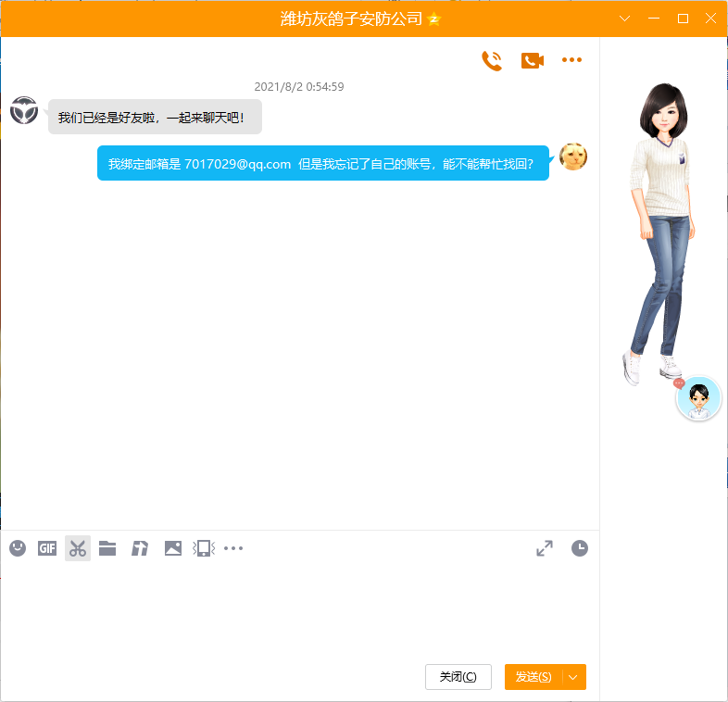Screen dimensions: 728x702
Task: Send a picture
Action: pyautogui.click(x=173, y=548)
